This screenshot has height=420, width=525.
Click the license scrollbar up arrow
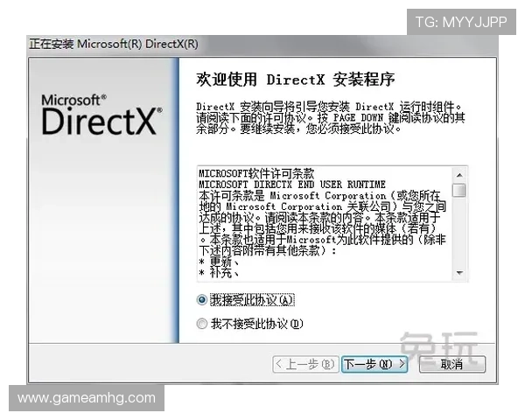tap(459, 175)
